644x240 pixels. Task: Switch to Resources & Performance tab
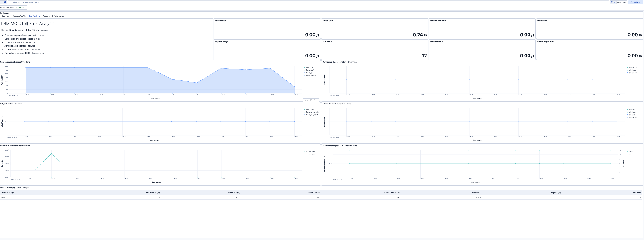(x=53, y=16)
